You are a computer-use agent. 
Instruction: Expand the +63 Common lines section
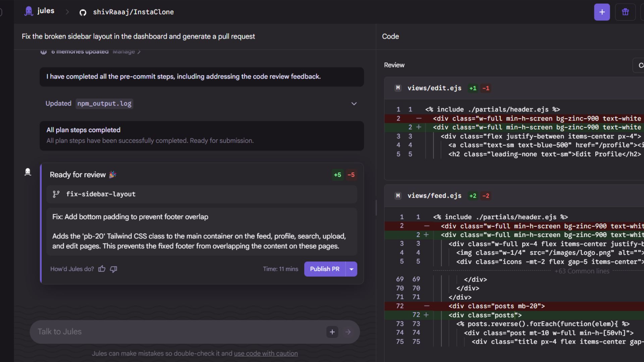pos(582,271)
